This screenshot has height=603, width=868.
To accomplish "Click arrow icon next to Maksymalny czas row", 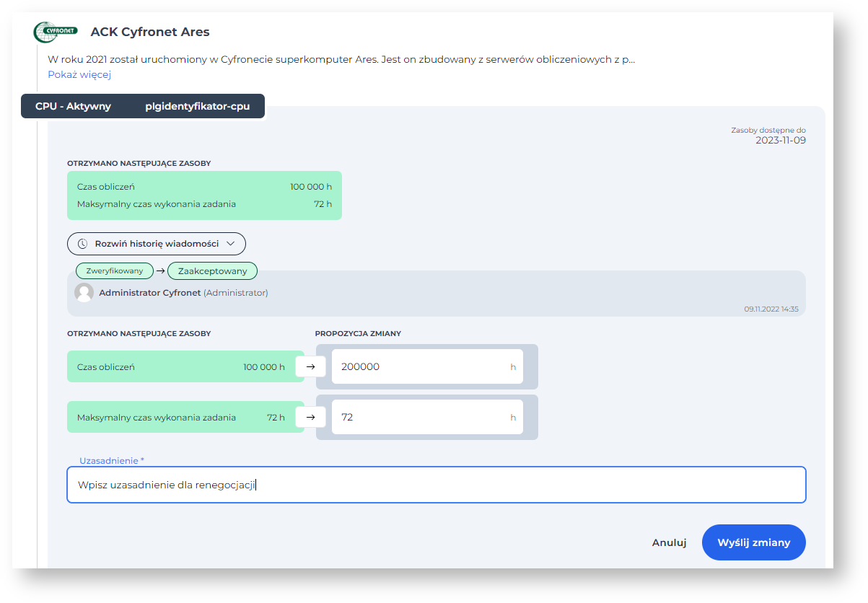I will click(x=310, y=417).
